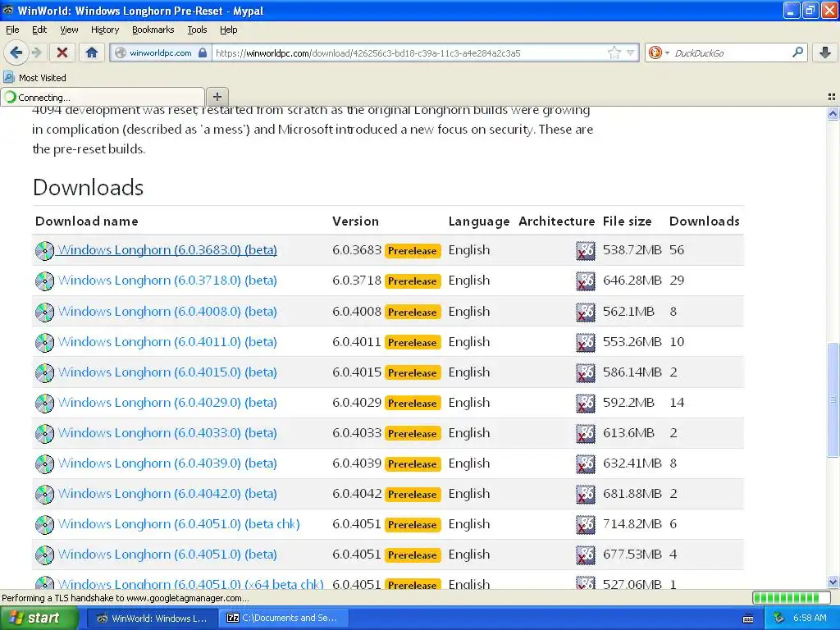
Task: Go to the browser home page
Action: click(x=92, y=52)
